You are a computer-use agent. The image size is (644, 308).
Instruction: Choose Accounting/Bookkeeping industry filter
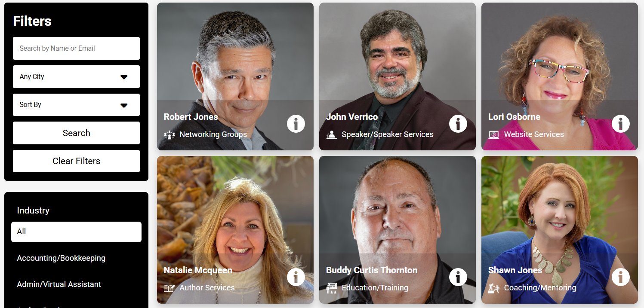tap(61, 258)
